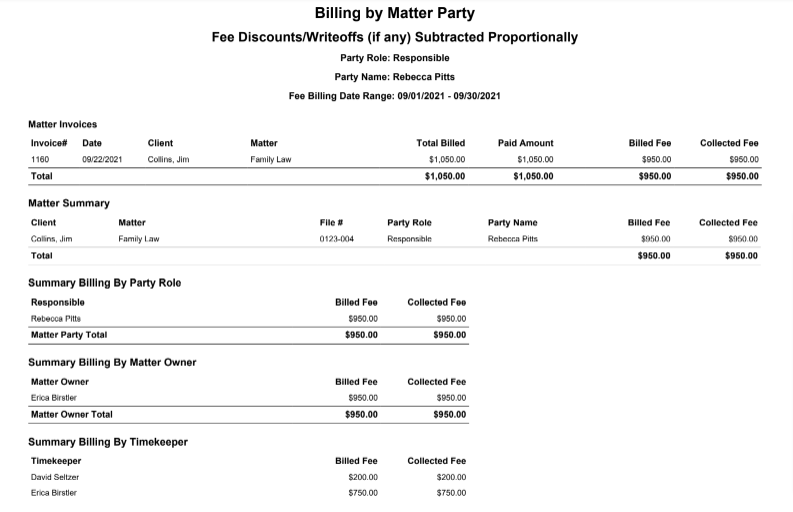The height and width of the screenshot is (512, 793).
Task: Select file number 0123-004
Action: point(336,239)
